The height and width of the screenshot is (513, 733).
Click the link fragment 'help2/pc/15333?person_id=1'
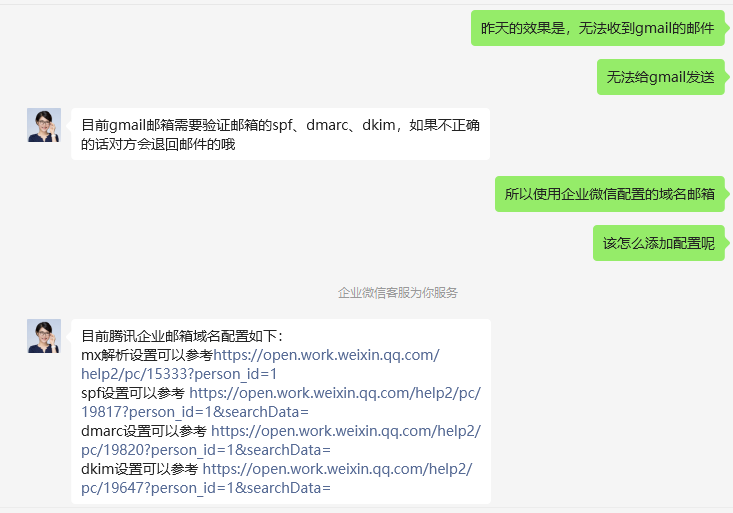point(172,374)
